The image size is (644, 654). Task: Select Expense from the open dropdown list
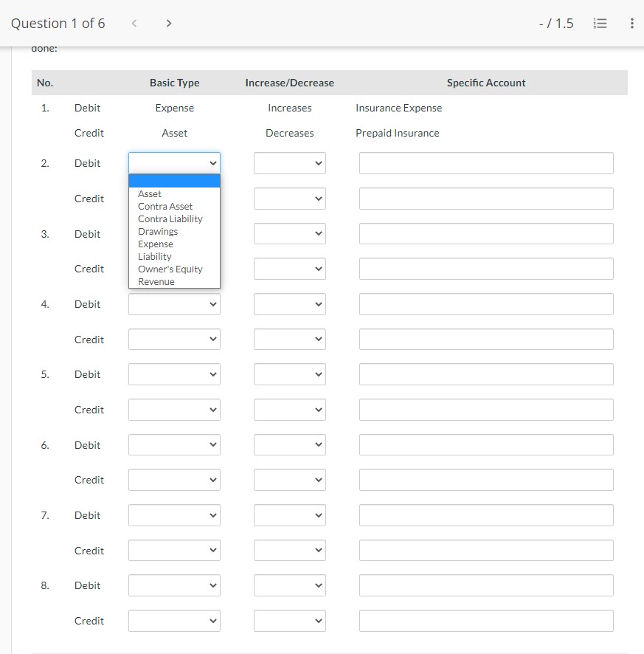coord(156,244)
